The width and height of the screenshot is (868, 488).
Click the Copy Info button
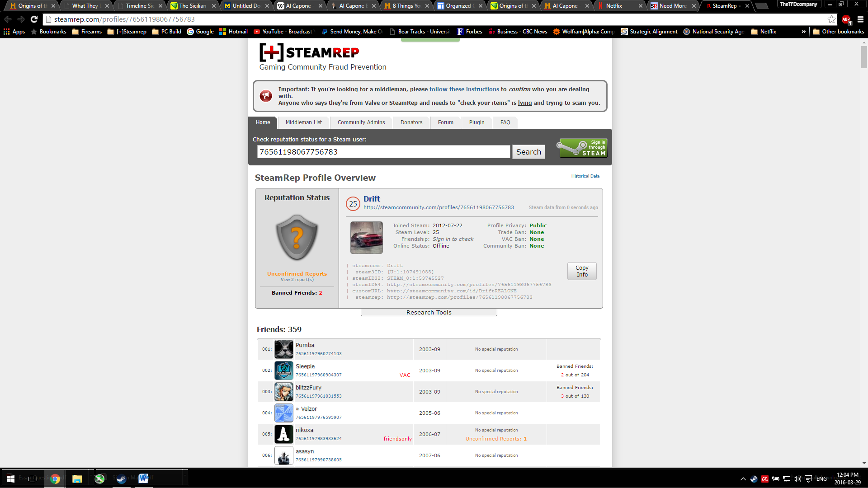click(582, 271)
